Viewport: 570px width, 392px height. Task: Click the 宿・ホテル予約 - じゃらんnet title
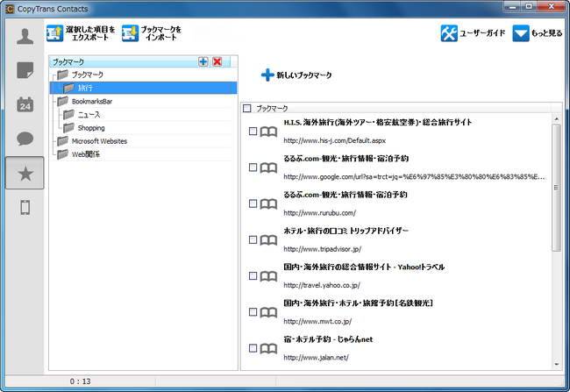[x=328, y=339]
